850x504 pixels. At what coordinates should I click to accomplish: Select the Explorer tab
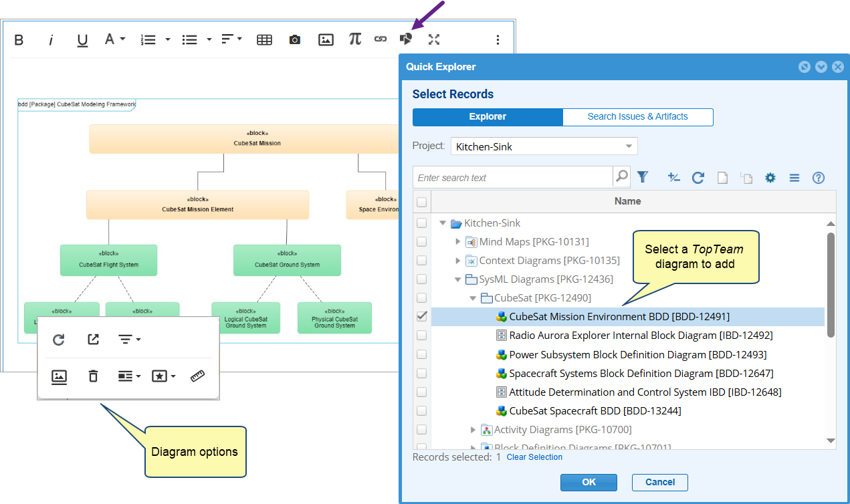click(488, 117)
